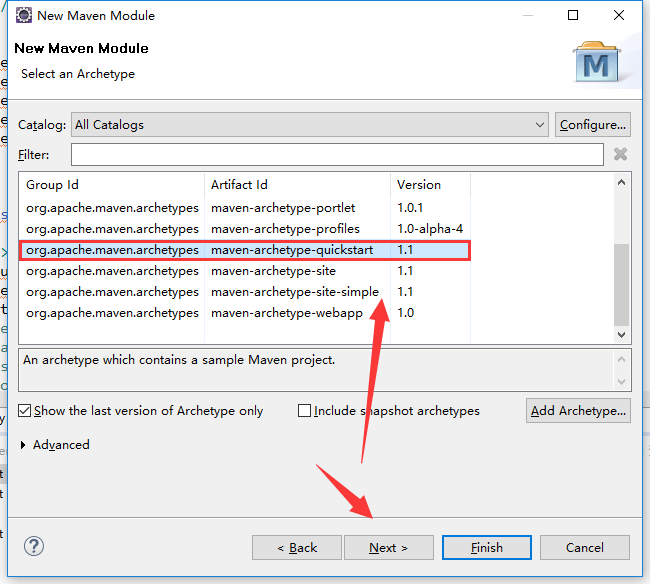This screenshot has width=650, height=584.
Task: Click the Add Archetype... button
Action: click(x=578, y=411)
